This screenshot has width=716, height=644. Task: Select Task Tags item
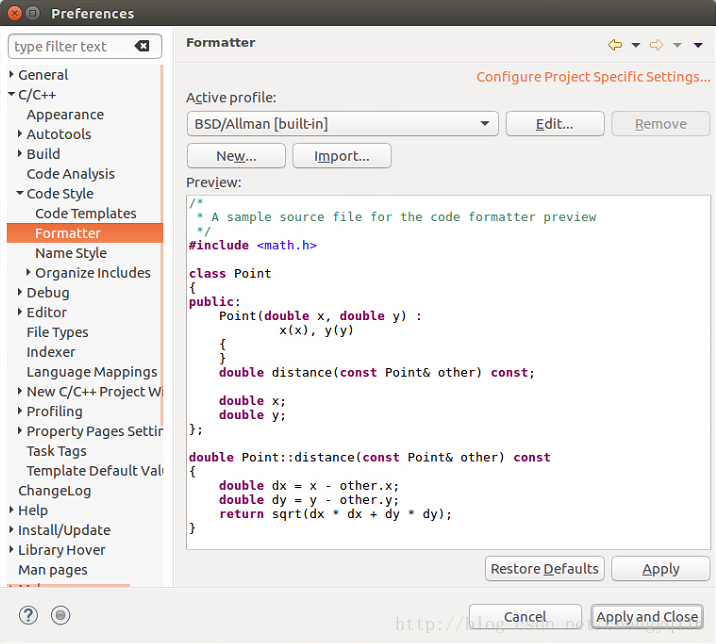tap(57, 451)
